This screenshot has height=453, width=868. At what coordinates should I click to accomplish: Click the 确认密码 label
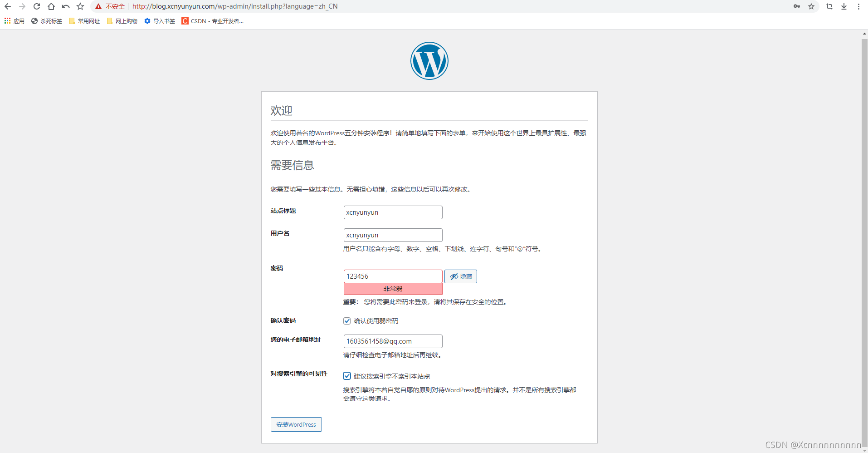click(283, 320)
